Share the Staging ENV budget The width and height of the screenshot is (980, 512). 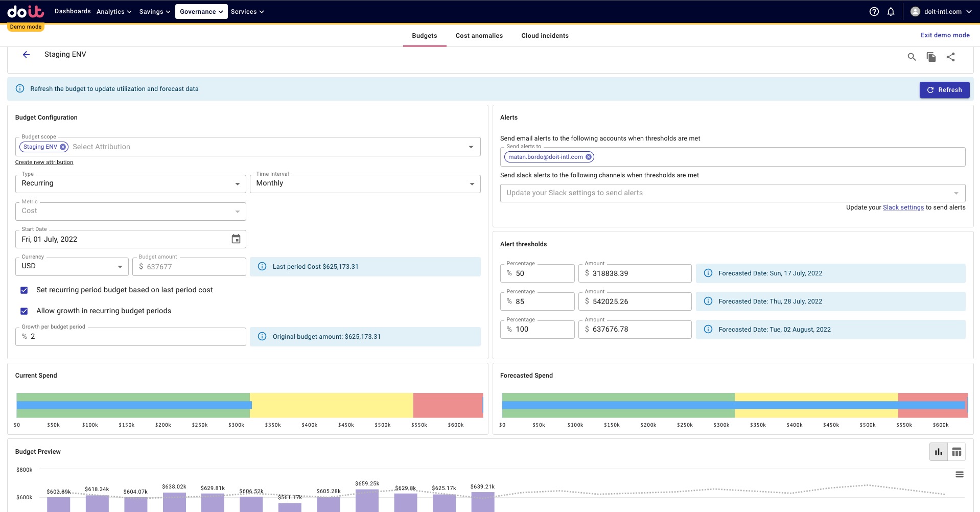click(951, 57)
